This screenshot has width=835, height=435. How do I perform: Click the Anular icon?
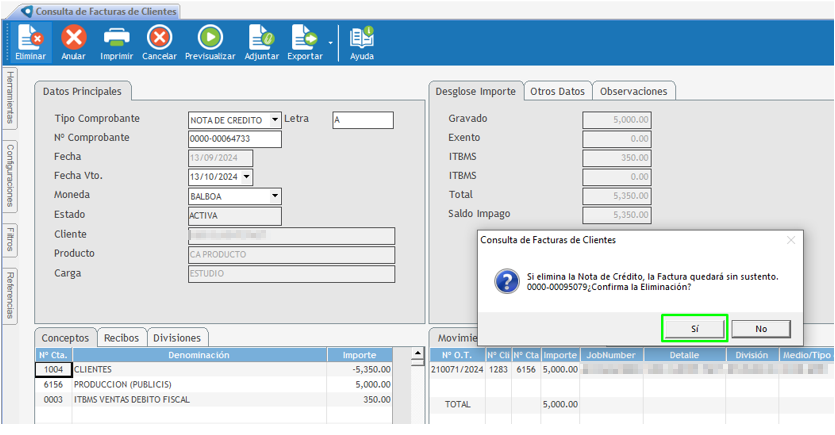(x=73, y=39)
